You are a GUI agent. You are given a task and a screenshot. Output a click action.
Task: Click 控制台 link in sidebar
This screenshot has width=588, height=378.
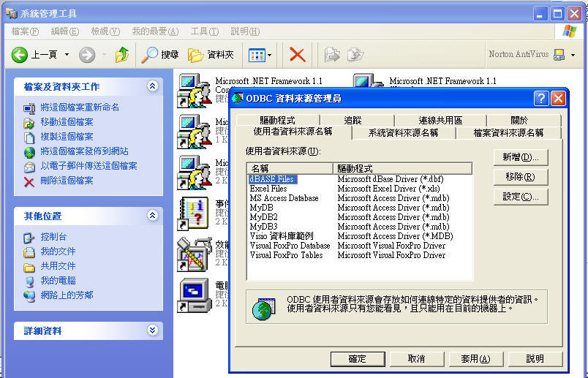53,237
